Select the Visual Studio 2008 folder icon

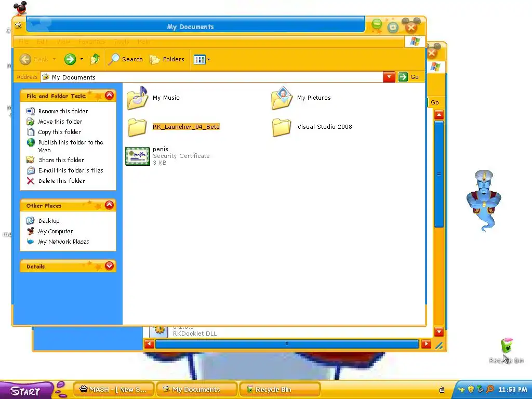tap(282, 127)
